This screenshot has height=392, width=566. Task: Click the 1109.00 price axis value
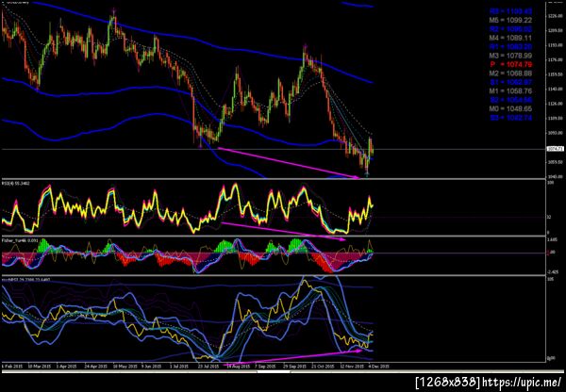pos(556,118)
